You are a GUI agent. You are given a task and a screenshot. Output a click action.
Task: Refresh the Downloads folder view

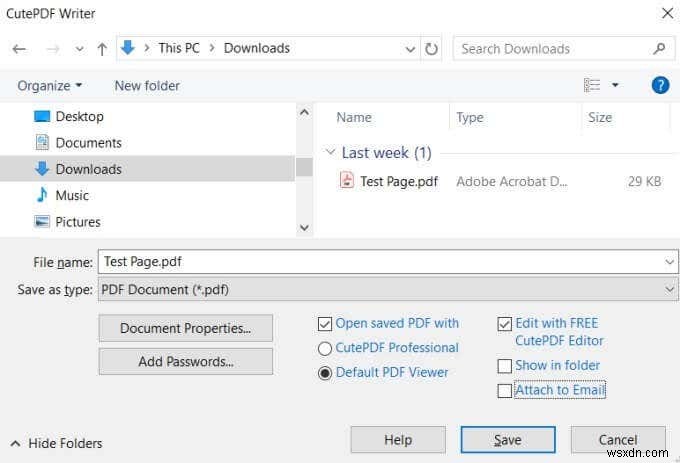pyautogui.click(x=431, y=49)
